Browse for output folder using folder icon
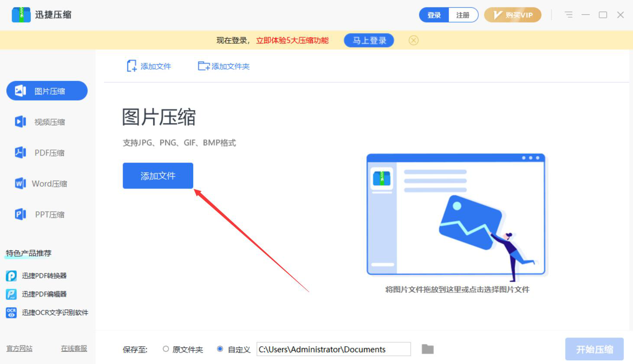This screenshot has width=633, height=364. [x=428, y=349]
